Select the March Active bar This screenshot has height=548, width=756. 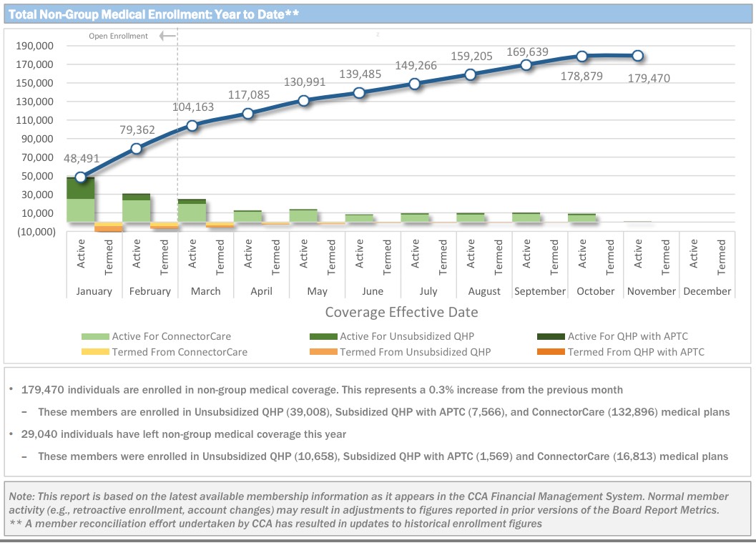(x=192, y=212)
